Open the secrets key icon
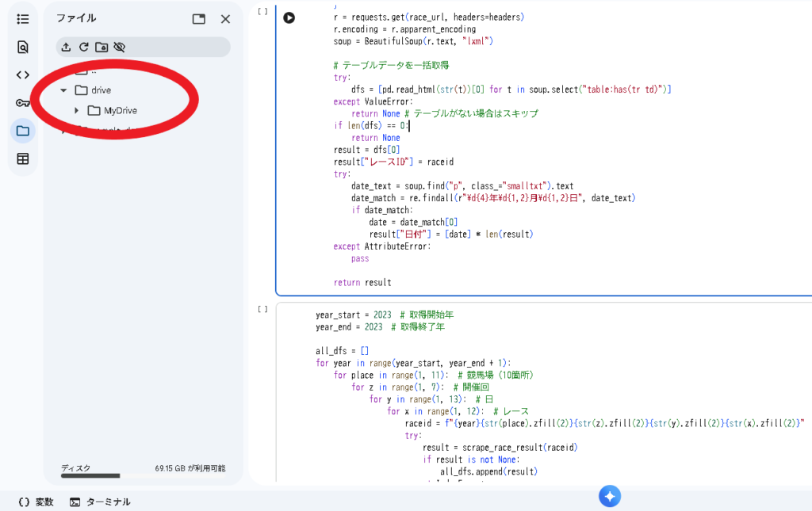Screen dimensions: 812x511 click(23, 103)
